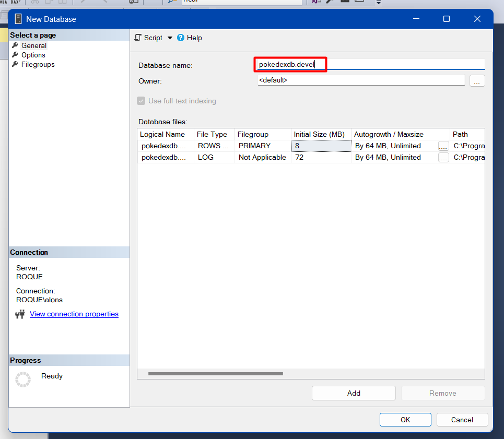Edit autogrowth for the LOG file

point(443,158)
